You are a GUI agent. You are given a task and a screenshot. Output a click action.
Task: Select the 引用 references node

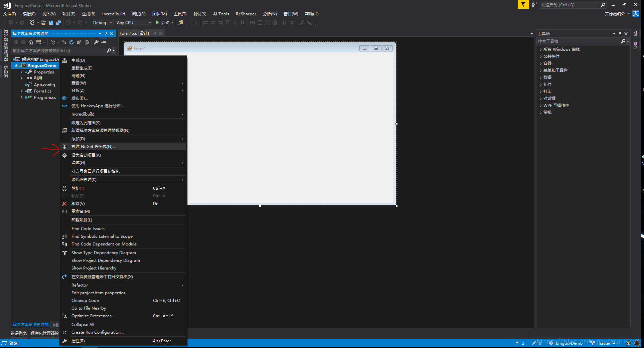click(x=38, y=78)
